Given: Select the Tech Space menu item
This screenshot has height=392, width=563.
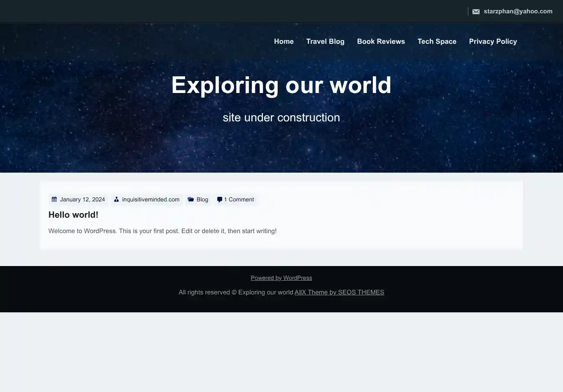Looking at the screenshot, I should [437, 41].
